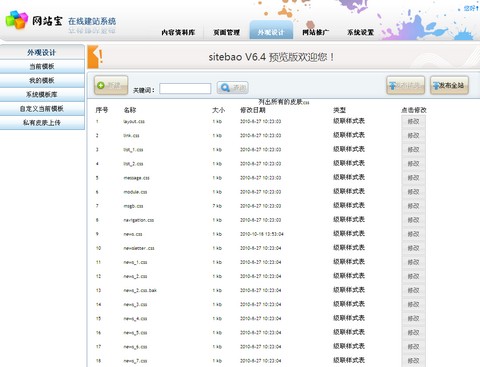The image size is (480, 367).
Task: Click 修改 for list_1.css row
Action: (413, 150)
